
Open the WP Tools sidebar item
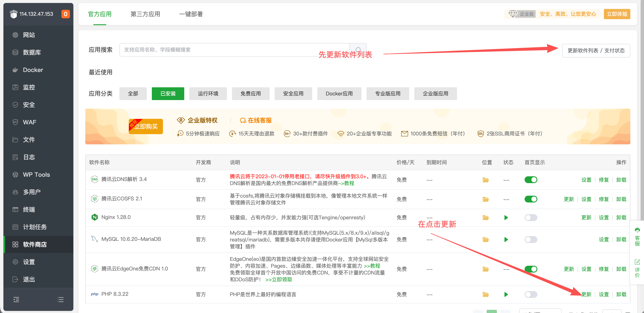coord(38,175)
